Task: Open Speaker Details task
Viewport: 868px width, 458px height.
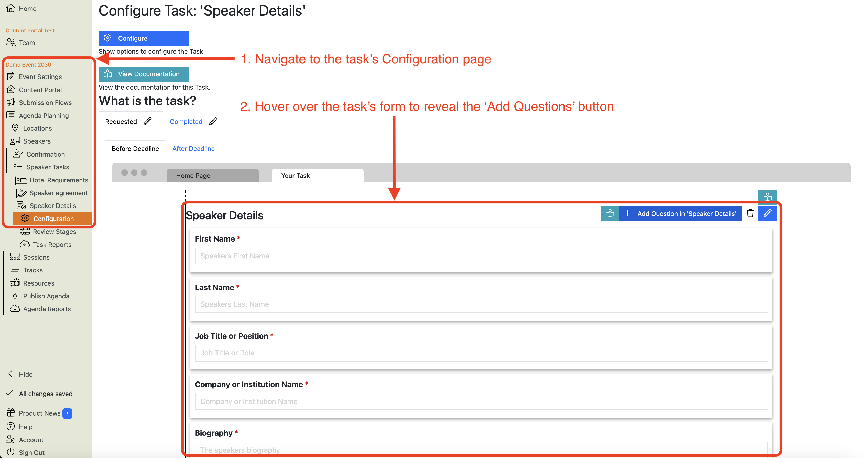Action: coord(47,205)
